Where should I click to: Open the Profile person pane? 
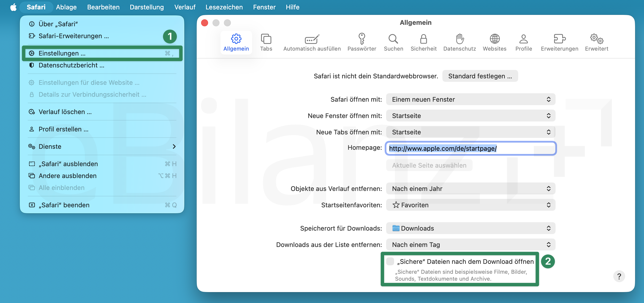pyautogui.click(x=524, y=43)
